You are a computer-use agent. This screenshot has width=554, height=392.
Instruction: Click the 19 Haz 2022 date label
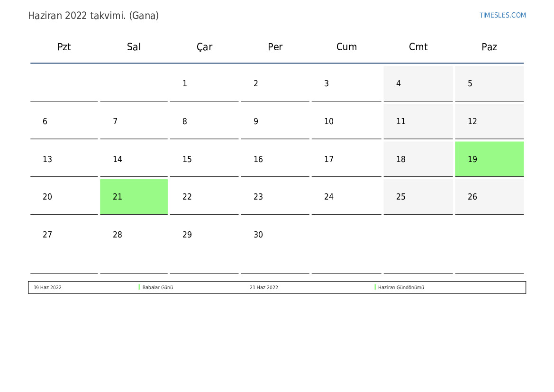tap(48, 287)
